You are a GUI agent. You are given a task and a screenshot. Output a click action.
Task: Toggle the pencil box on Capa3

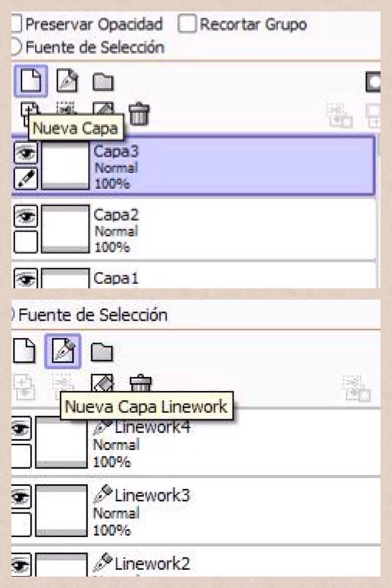pos(26,178)
